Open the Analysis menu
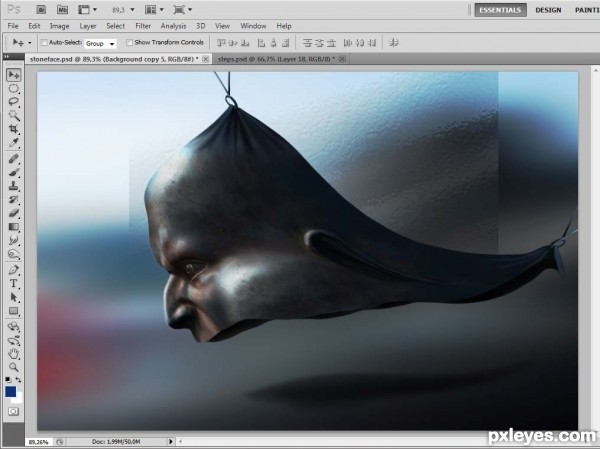 [173, 26]
